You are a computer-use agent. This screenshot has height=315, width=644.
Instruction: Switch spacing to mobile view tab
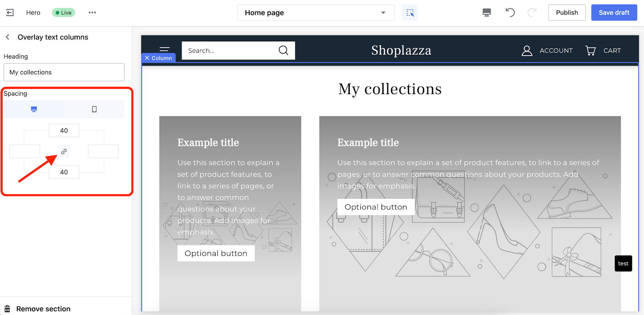click(x=94, y=109)
